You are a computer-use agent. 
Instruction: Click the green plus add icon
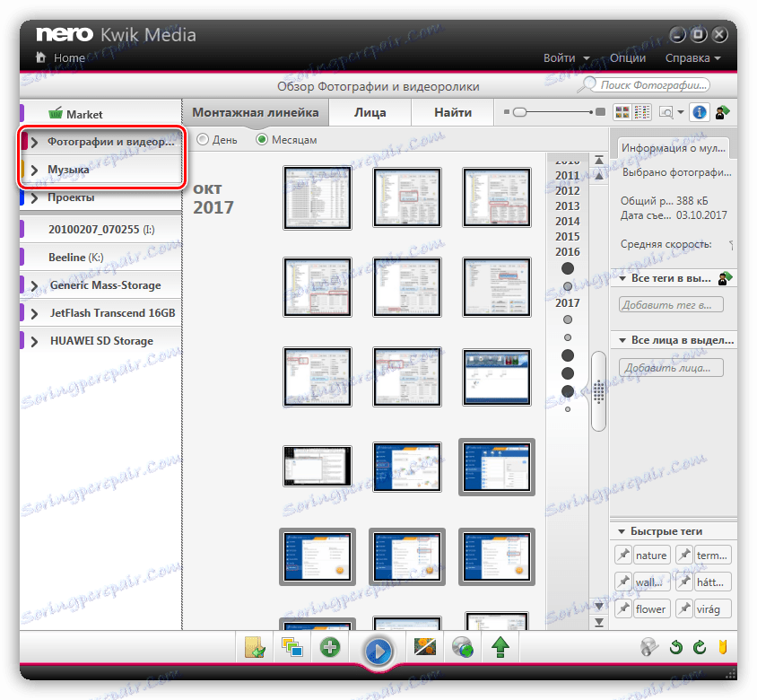coord(330,646)
